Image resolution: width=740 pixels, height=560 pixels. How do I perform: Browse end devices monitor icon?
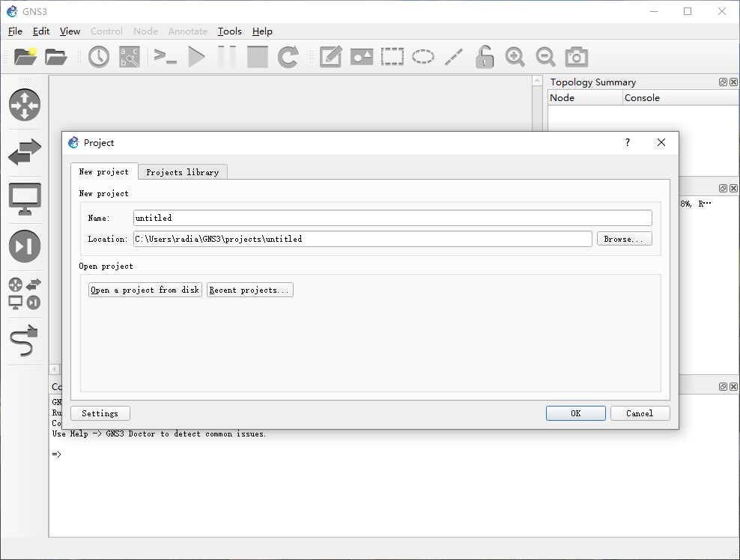point(25,199)
